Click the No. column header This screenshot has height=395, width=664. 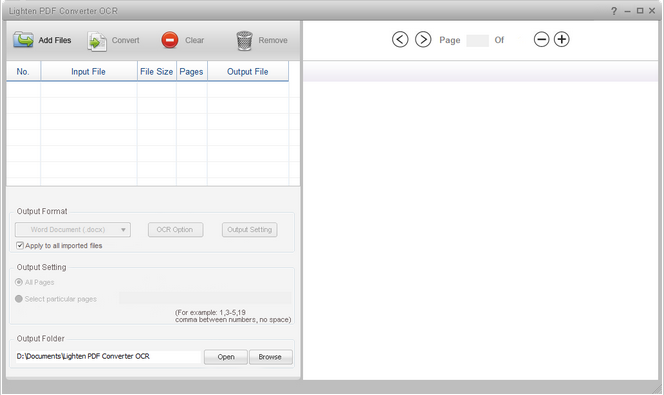[x=23, y=71]
